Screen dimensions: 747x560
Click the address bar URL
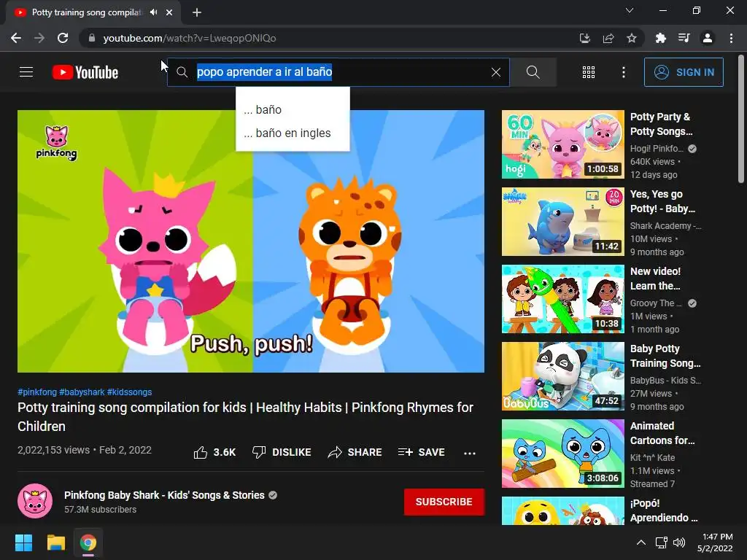190,38
